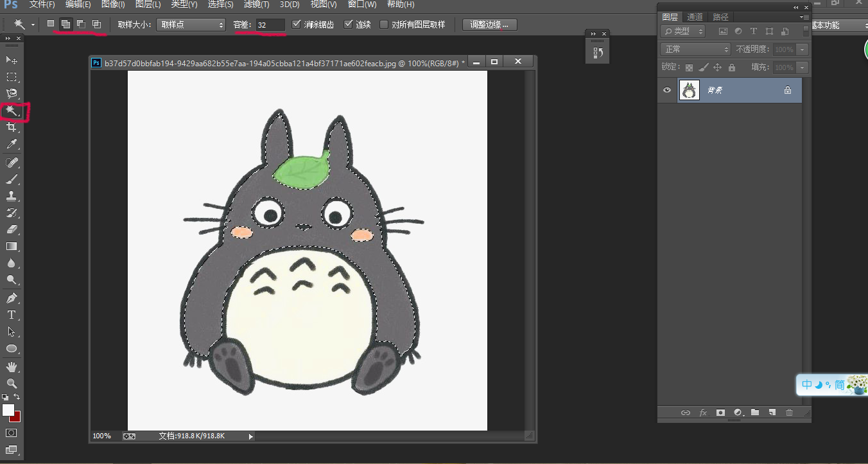Delete layer with trash icon
The height and width of the screenshot is (464, 868).
click(790, 413)
